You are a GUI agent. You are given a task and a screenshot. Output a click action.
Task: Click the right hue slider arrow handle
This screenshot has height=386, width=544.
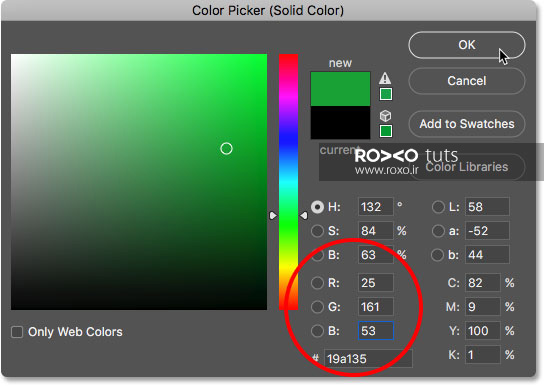[x=304, y=215]
